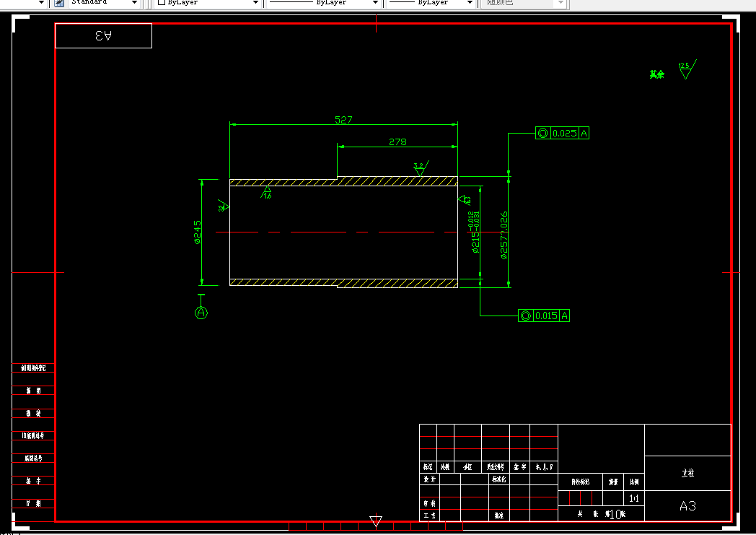Select the roughness symbol on the right end face

pyautogui.click(x=465, y=199)
